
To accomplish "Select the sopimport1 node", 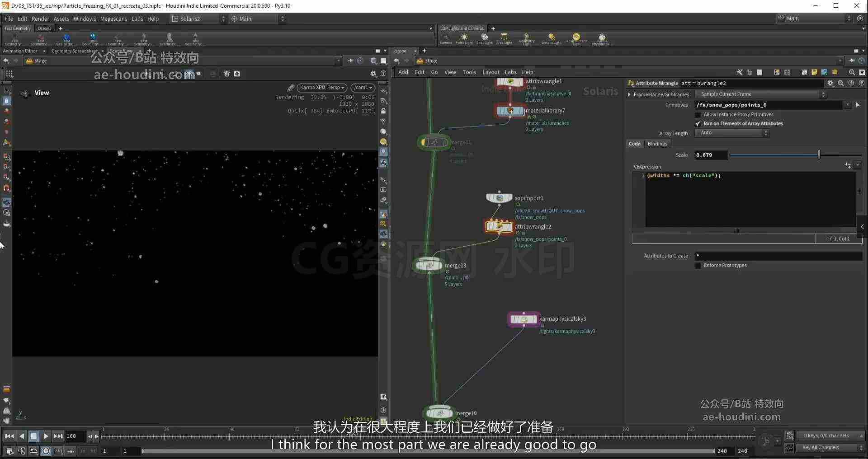I will tap(499, 198).
